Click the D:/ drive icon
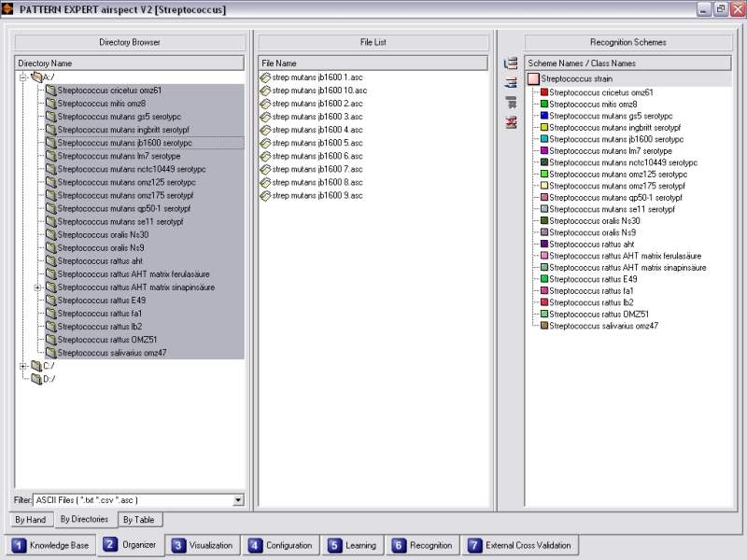Screen dimensions: 747x560 pos(35,379)
